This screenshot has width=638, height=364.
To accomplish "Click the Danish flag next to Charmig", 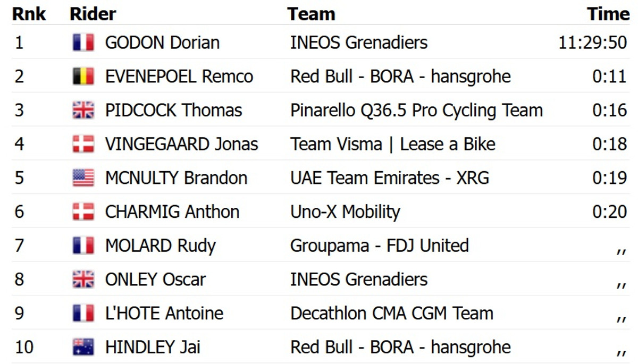I will pyautogui.click(x=83, y=212).
